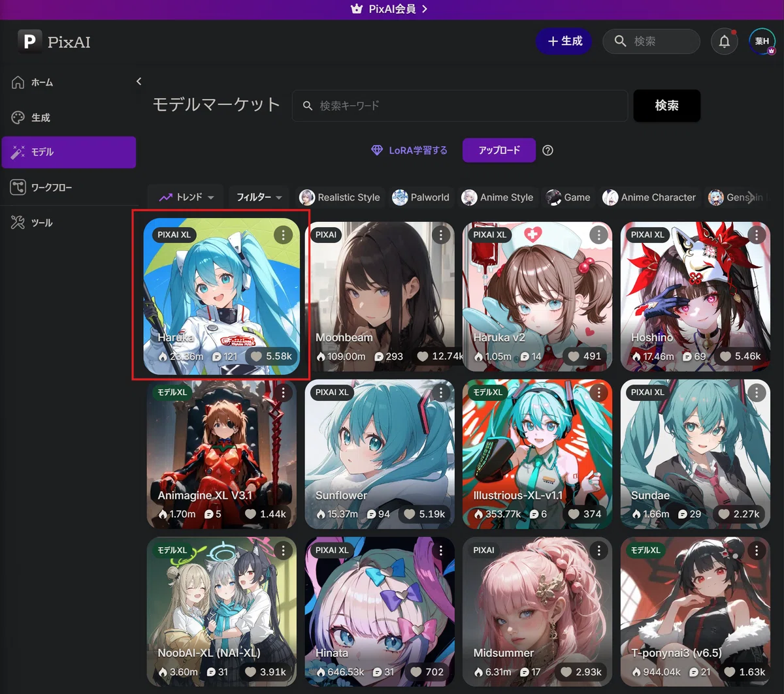Open three-dot menu on Illustrious-XL-v1.1 card
This screenshot has width=784, height=694.
pos(598,392)
